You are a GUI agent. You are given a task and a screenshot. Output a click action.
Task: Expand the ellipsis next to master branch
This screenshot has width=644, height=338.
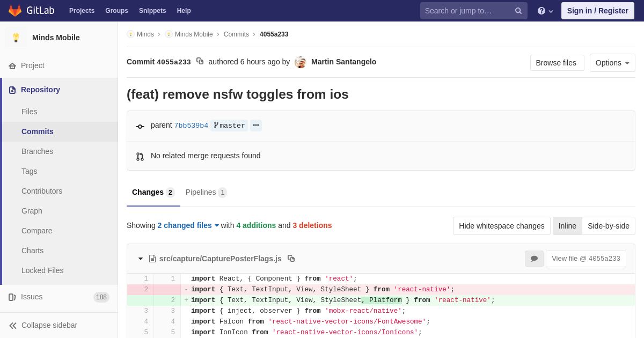click(x=256, y=126)
